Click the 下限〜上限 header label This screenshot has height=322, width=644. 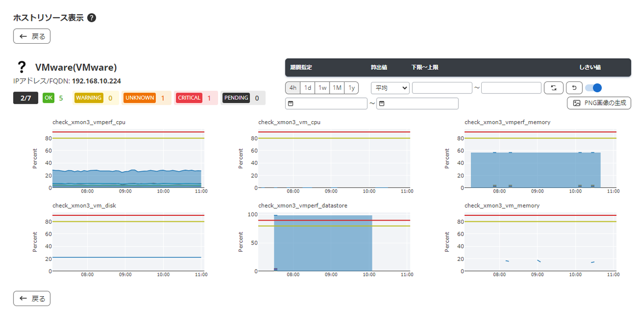click(x=425, y=67)
